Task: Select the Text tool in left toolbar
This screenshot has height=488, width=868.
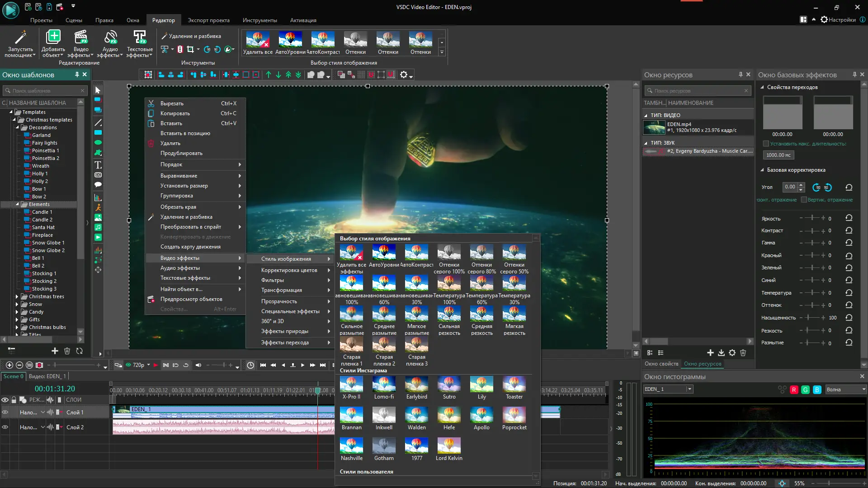Action: (x=98, y=165)
